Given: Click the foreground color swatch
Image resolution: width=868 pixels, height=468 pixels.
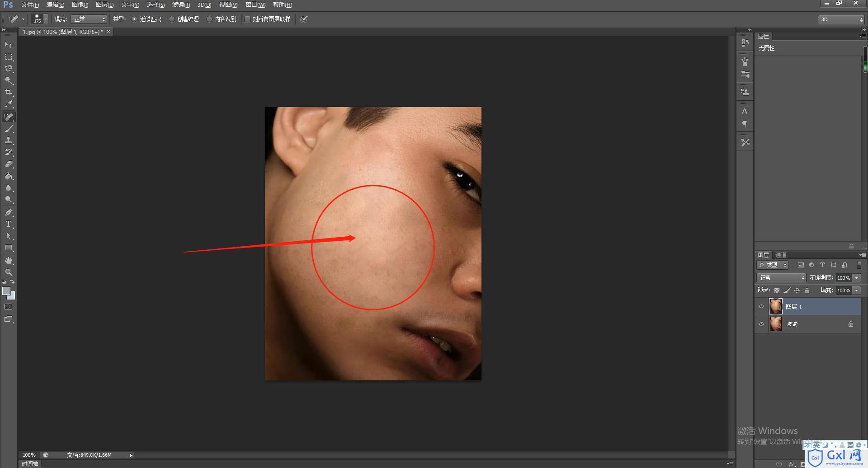Looking at the screenshot, I should [x=6, y=291].
